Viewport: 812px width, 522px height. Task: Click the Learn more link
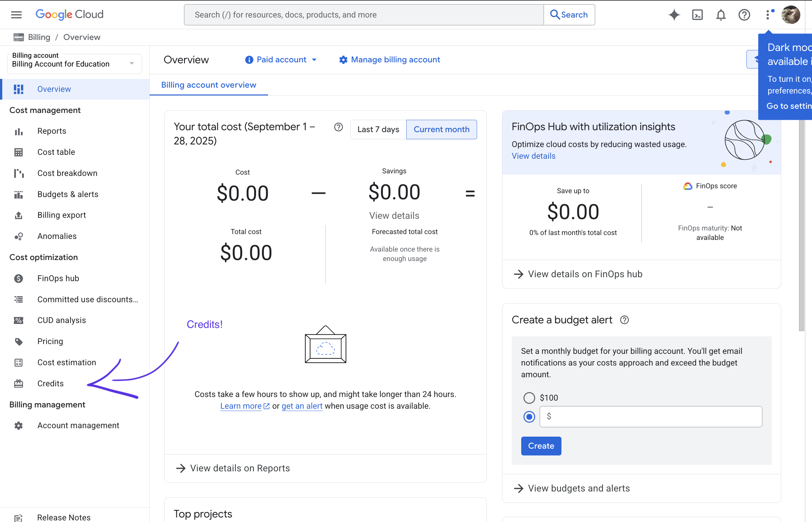pyautogui.click(x=241, y=406)
